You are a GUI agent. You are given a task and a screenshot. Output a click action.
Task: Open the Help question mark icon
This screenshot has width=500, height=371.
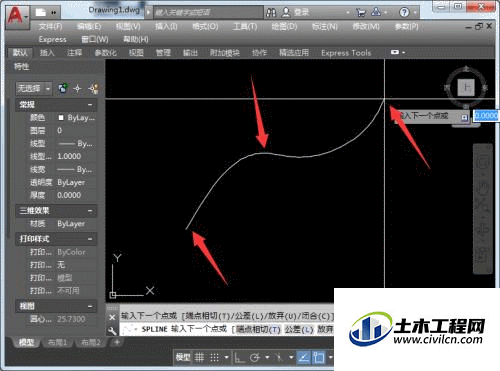pos(404,13)
